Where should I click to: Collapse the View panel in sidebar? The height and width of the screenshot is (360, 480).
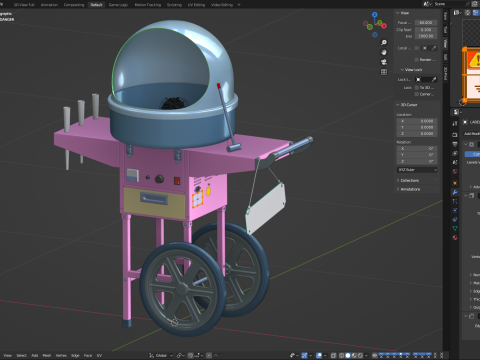397,13
